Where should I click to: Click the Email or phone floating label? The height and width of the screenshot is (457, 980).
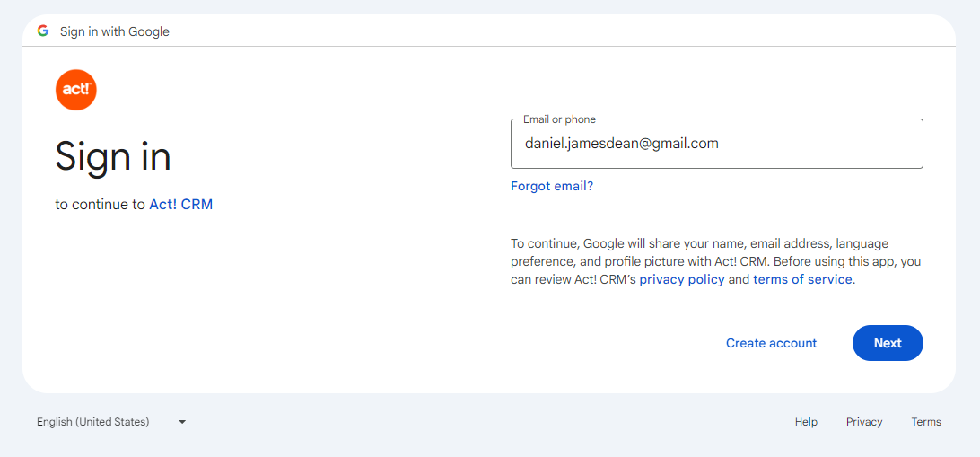[559, 119]
